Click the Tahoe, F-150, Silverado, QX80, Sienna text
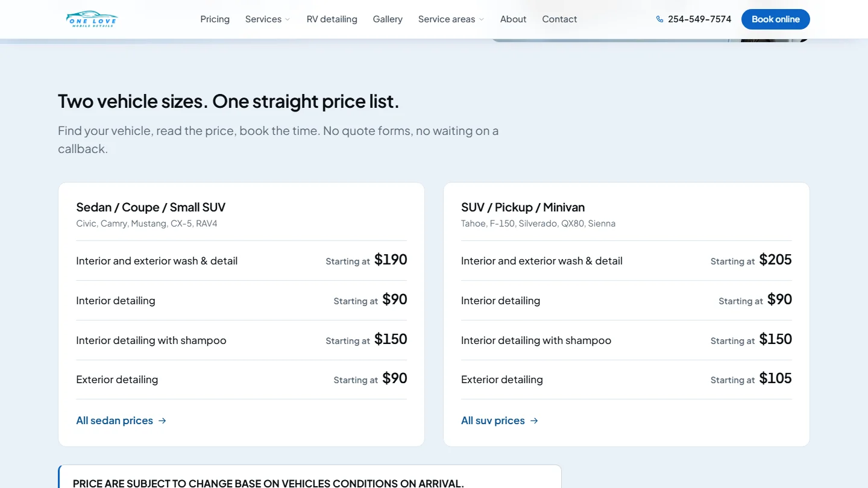The image size is (868, 488). click(x=538, y=224)
